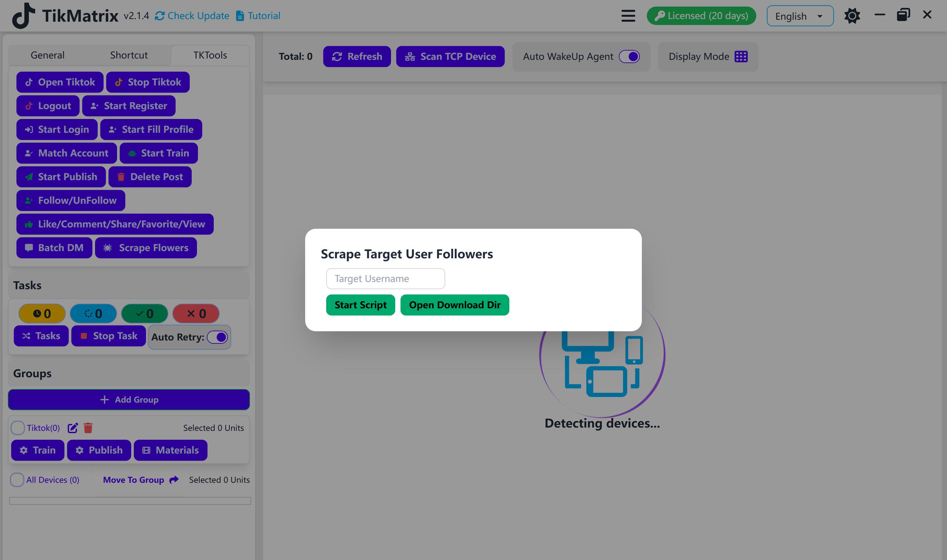Click the horizontal scrollbar below device list
947x560 pixels.
[x=130, y=501]
